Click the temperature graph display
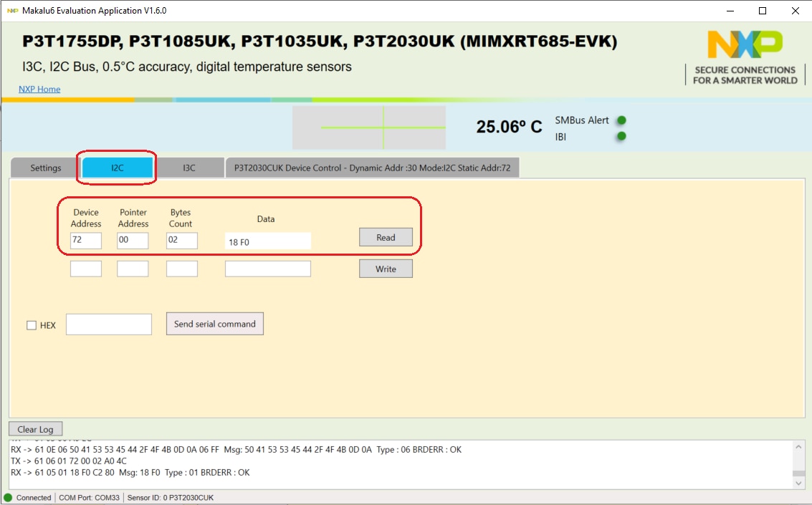This screenshot has width=812, height=505. click(x=368, y=128)
